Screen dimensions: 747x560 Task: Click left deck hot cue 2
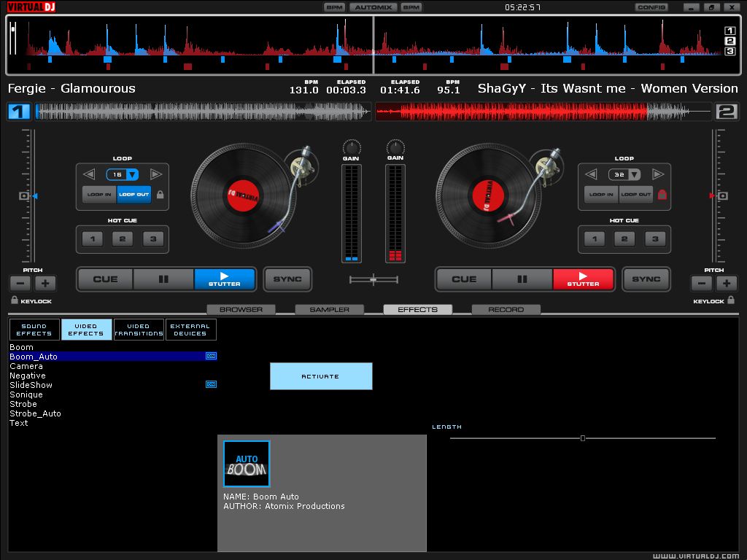(123, 239)
